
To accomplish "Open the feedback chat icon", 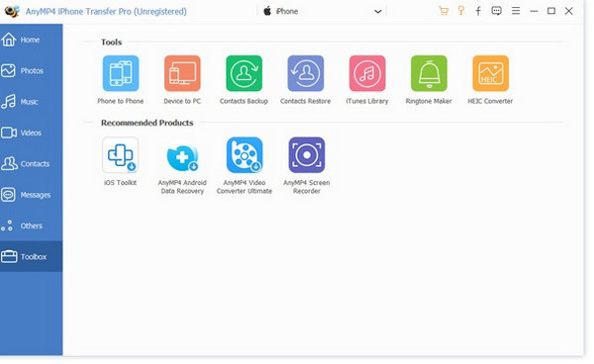I will [x=496, y=11].
